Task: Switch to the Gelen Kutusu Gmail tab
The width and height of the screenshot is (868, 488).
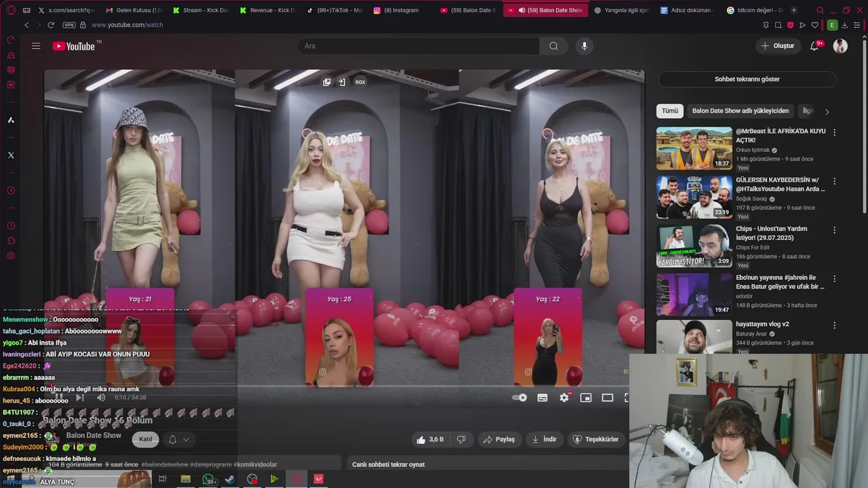Action: [134, 10]
